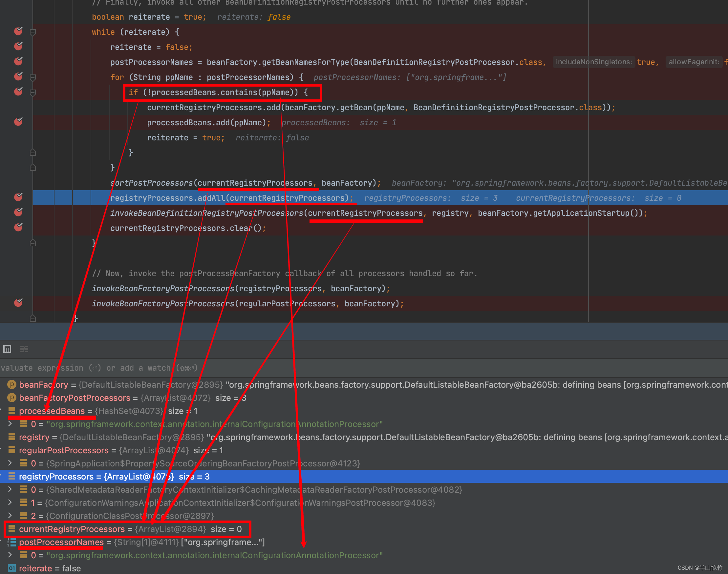Image resolution: width=728 pixels, height=574 pixels.
Task: Toggle breakpoint on reiterate = false line
Action: (18, 46)
